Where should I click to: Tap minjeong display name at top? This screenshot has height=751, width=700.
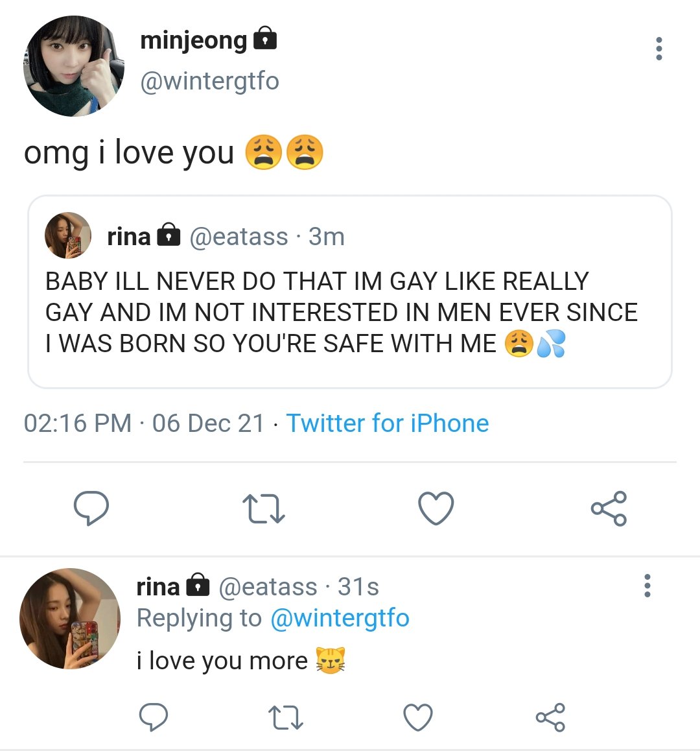coord(194,40)
